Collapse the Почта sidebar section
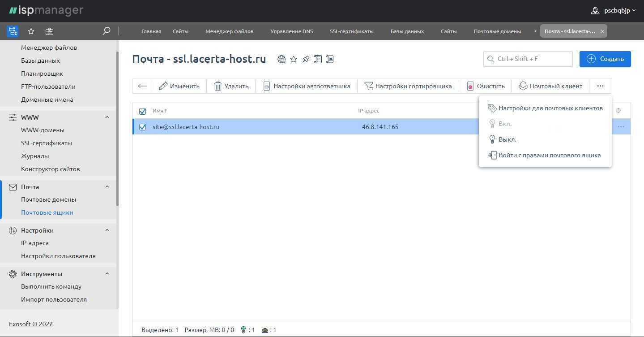The height and width of the screenshot is (337, 644). click(107, 187)
